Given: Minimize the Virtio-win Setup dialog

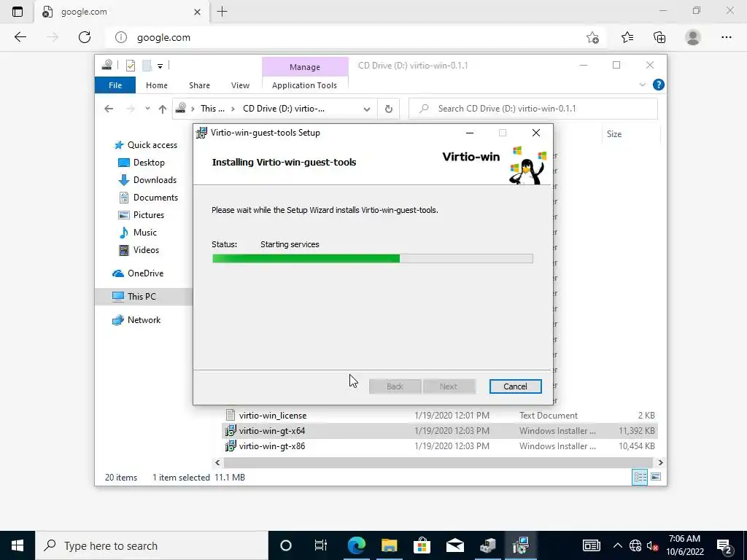Looking at the screenshot, I should pos(470,133).
